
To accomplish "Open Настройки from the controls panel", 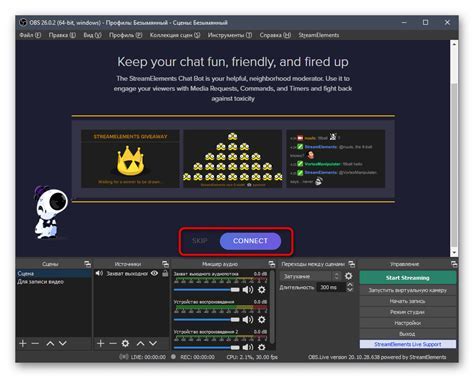I will click(408, 323).
